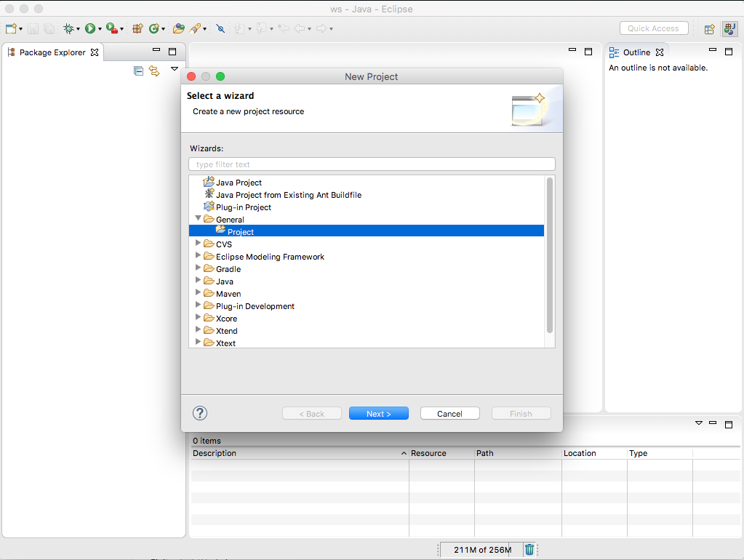
Task: Open the New wizard dropdown arrow
Action: 21,29
